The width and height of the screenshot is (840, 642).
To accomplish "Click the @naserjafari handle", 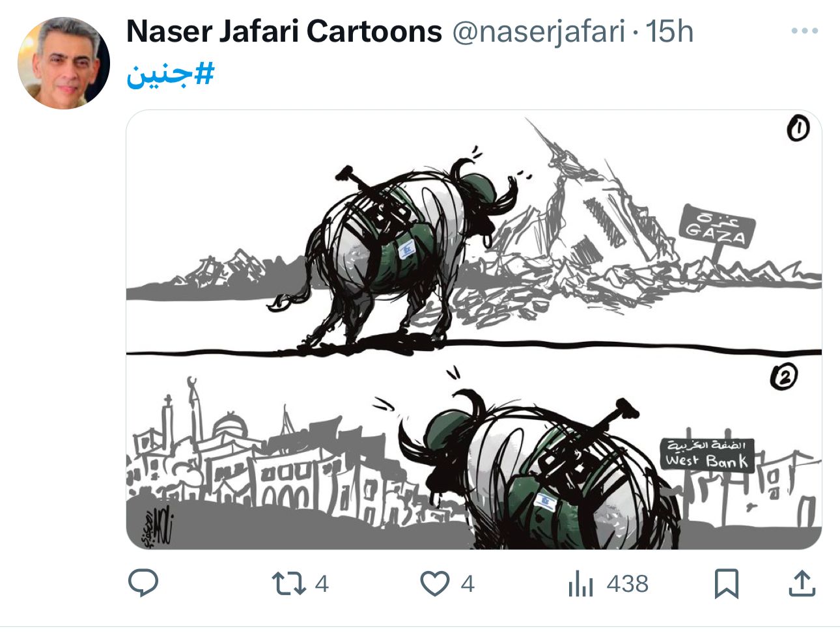I will click(539, 33).
